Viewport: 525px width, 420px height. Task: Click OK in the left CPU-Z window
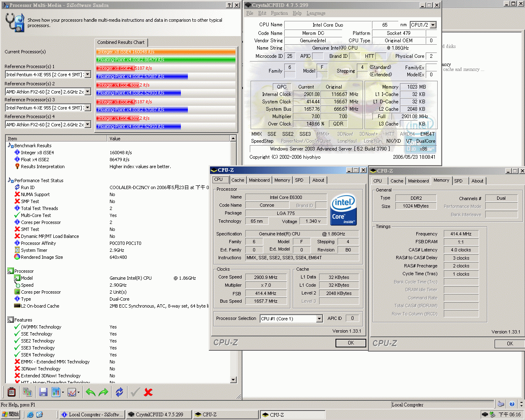pyautogui.click(x=351, y=343)
